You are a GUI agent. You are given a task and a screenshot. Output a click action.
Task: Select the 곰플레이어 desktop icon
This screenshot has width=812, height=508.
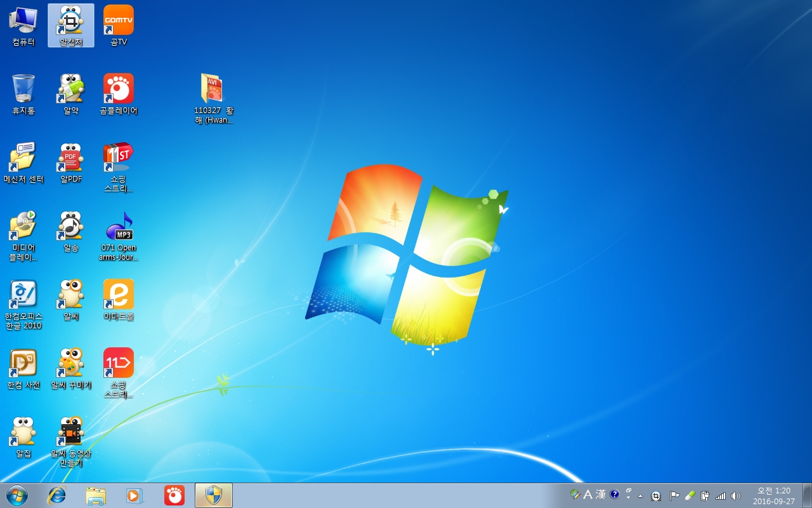click(119, 90)
